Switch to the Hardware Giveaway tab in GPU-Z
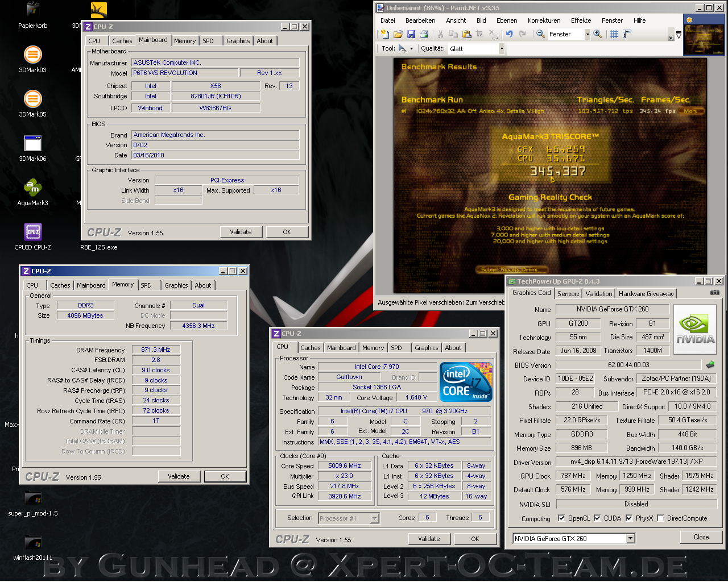 [646, 294]
